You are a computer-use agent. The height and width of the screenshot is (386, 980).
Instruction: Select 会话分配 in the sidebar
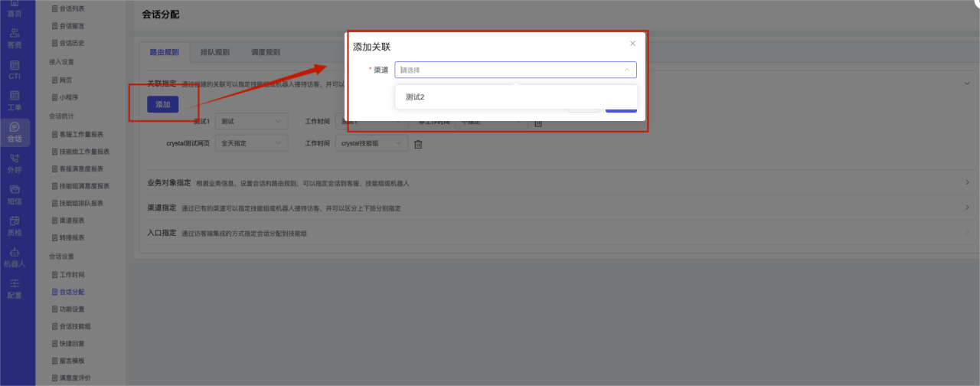67,292
